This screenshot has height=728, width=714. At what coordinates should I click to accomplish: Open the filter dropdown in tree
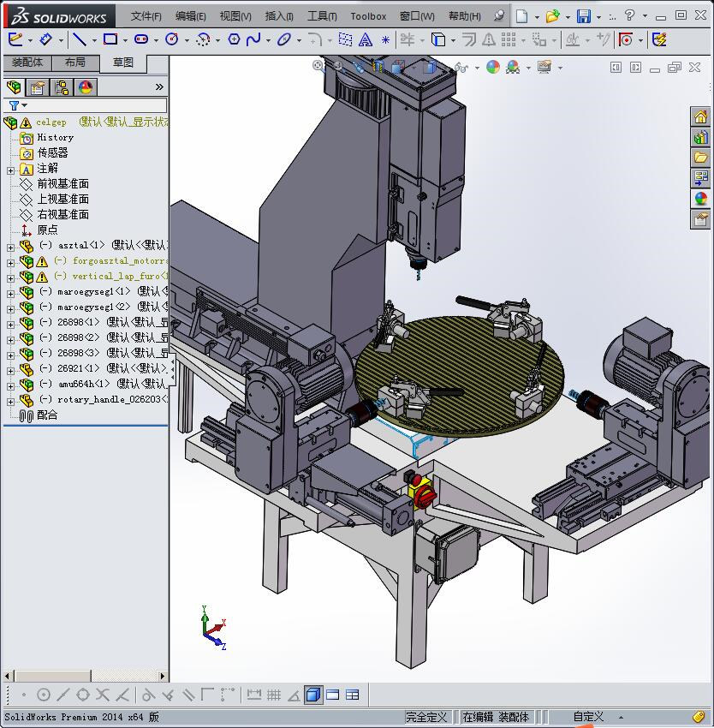[25, 105]
